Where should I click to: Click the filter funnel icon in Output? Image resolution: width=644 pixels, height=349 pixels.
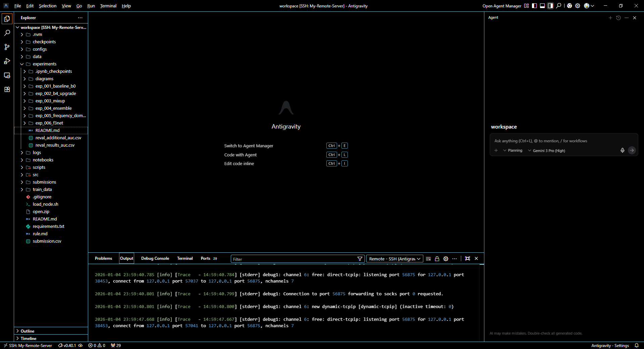click(360, 259)
